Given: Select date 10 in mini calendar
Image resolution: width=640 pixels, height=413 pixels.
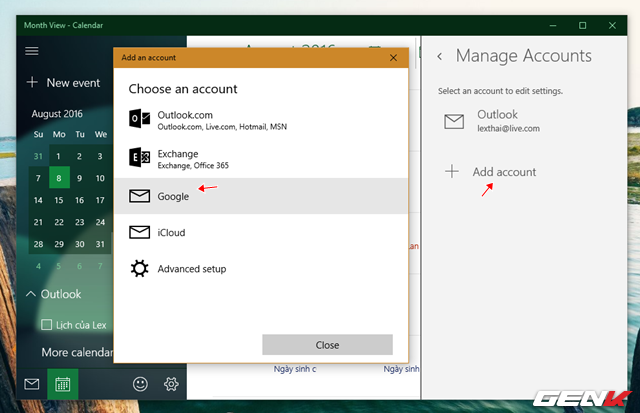Looking at the screenshot, I should 100,178.
